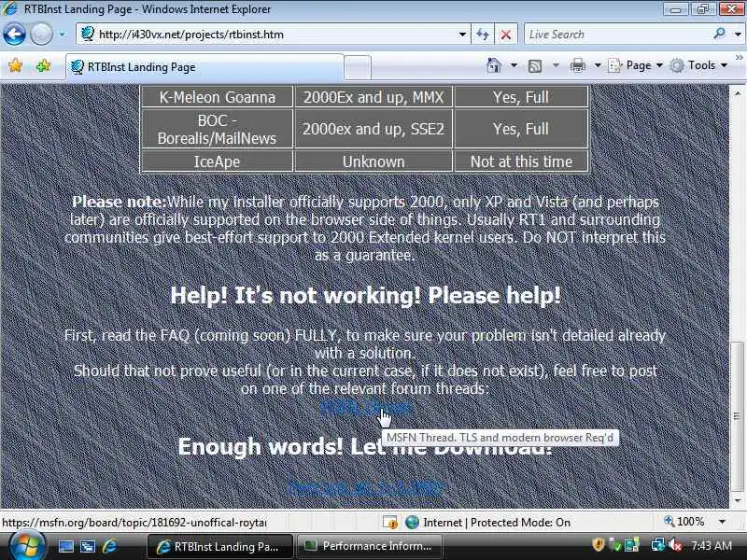Open the recent pages dropdown arrow
The height and width of the screenshot is (560, 747).
62,35
